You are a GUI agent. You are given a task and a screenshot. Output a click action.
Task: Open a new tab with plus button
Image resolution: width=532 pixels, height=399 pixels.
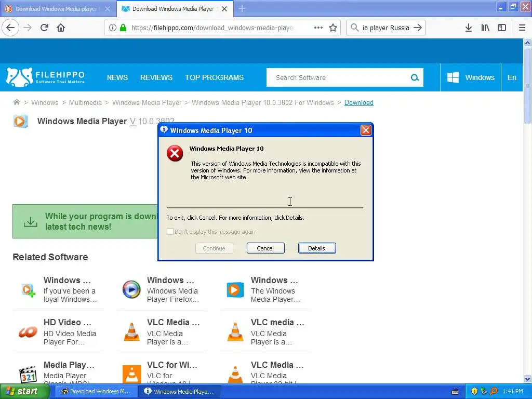tap(242, 8)
